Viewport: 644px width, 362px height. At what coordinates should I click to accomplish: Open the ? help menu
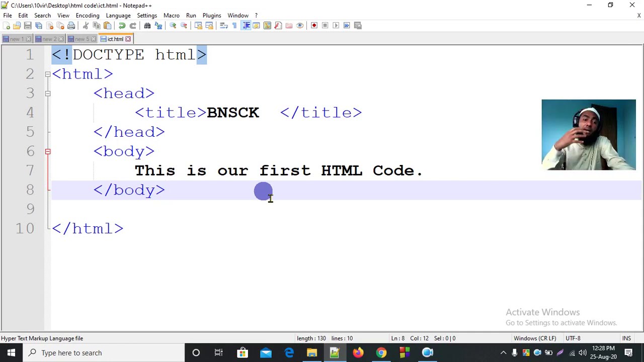(x=256, y=16)
